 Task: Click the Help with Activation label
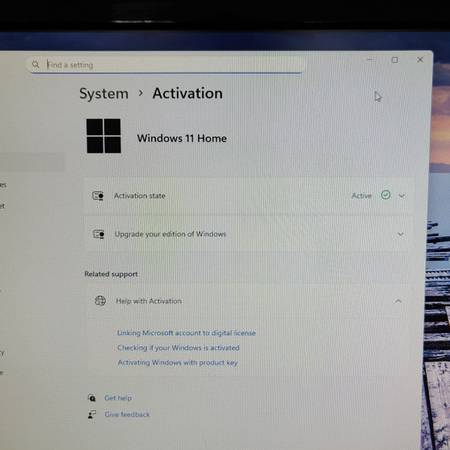[x=149, y=301]
